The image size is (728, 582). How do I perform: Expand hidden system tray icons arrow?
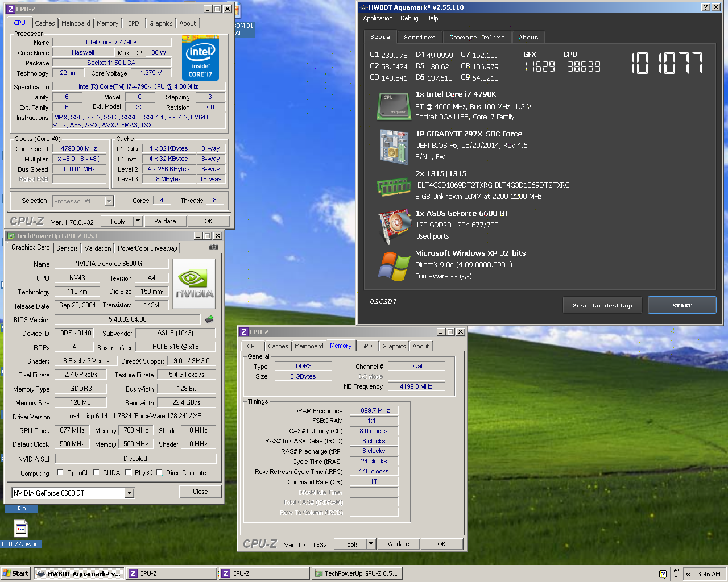688,574
